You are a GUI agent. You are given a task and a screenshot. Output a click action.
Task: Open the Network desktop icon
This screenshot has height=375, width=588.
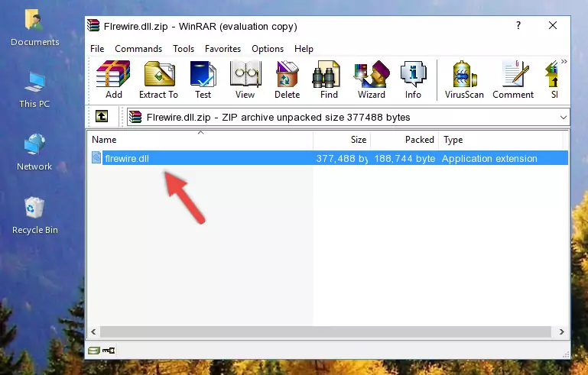pos(34,152)
